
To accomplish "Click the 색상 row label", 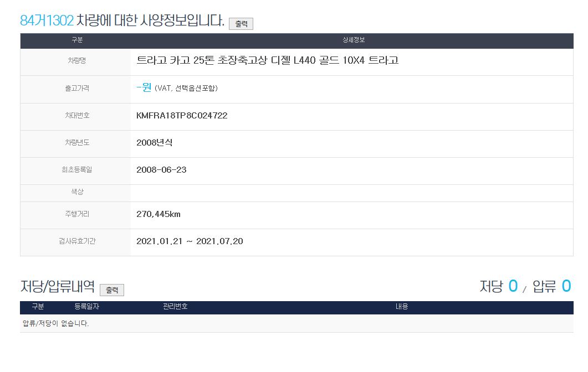I will click(76, 192).
